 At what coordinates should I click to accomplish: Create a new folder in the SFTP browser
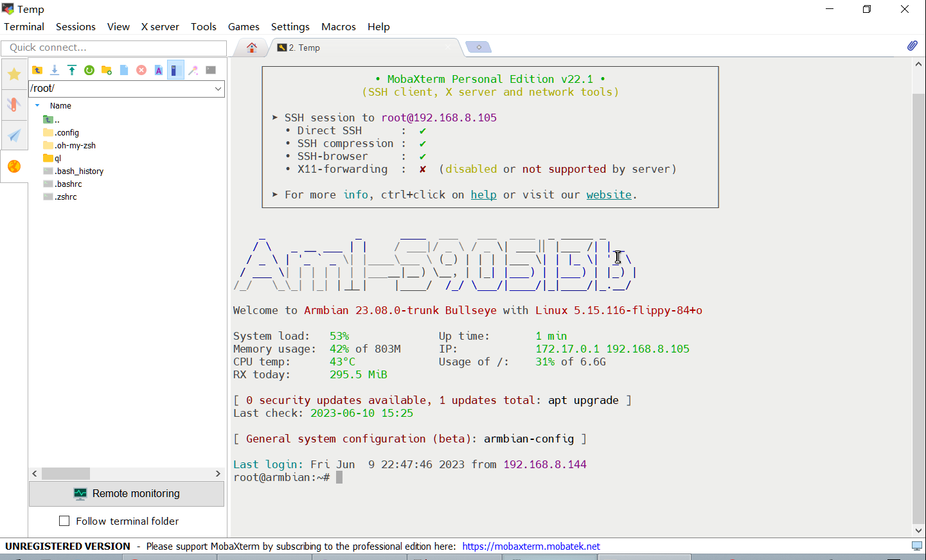tap(107, 70)
